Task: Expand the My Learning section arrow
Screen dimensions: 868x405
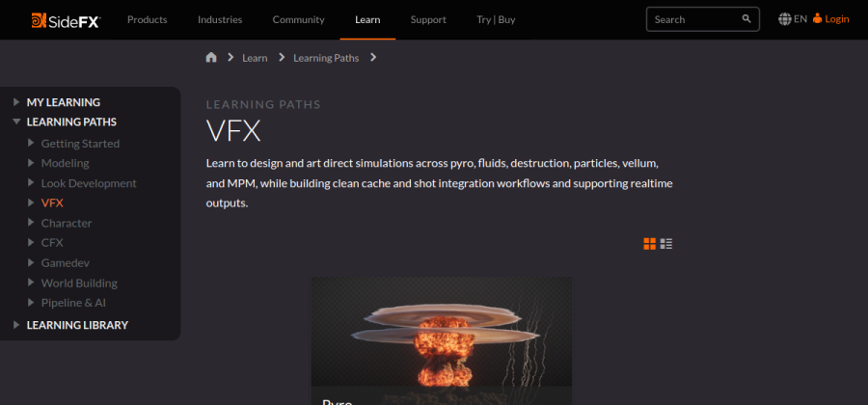Action: [x=16, y=102]
